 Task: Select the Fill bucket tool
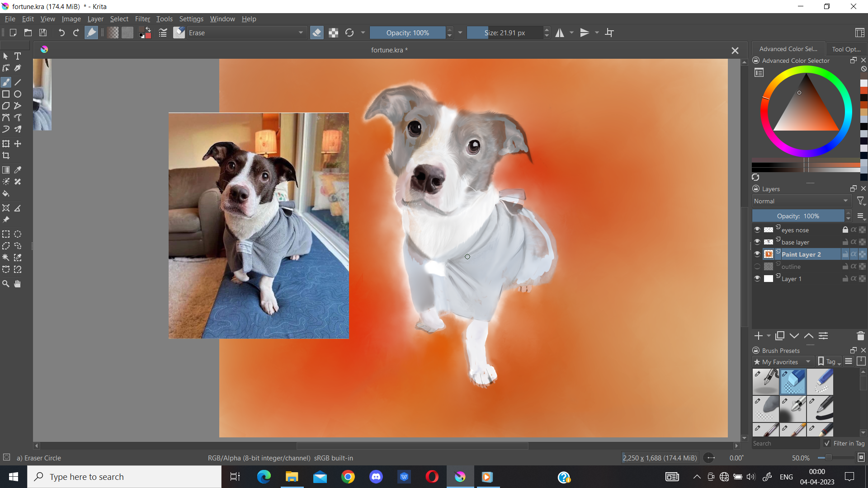pyautogui.click(x=6, y=194)
